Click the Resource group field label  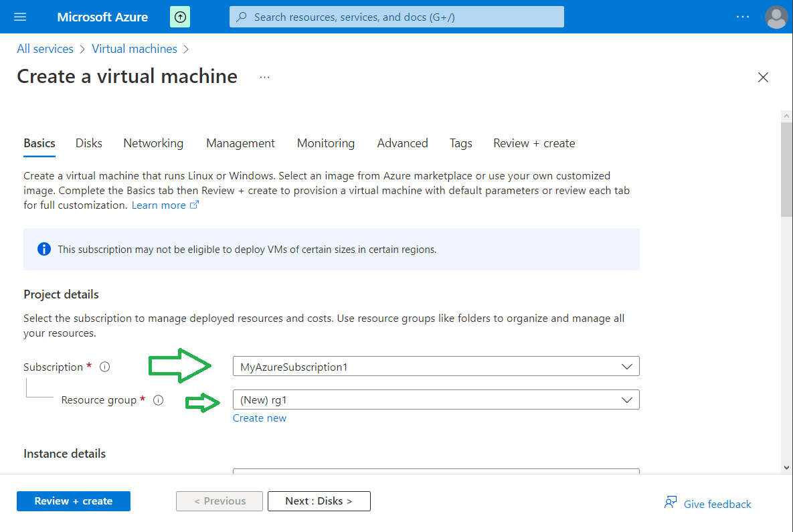pyautogui.click(x=99, y=400)
